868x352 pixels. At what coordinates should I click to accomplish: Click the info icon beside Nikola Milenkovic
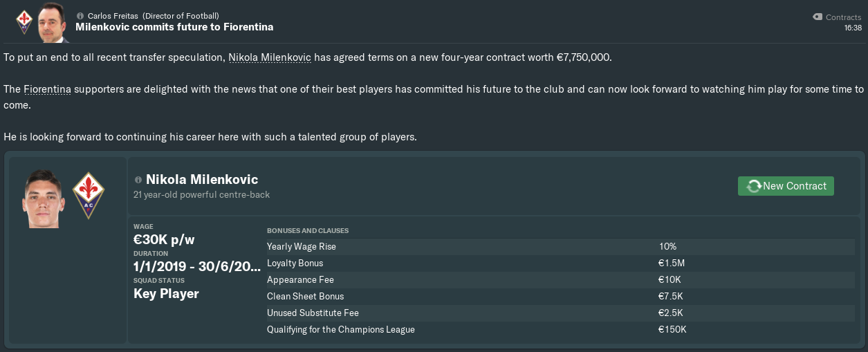(x=139, y=180)
